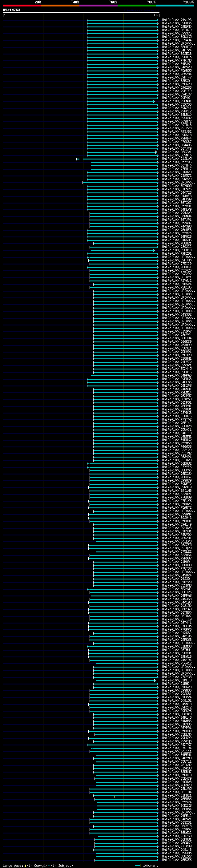Open hit UniRef100_C1FDE1
Image resolution: width=197 pixels, height=868 pixels.
point(176,796)
